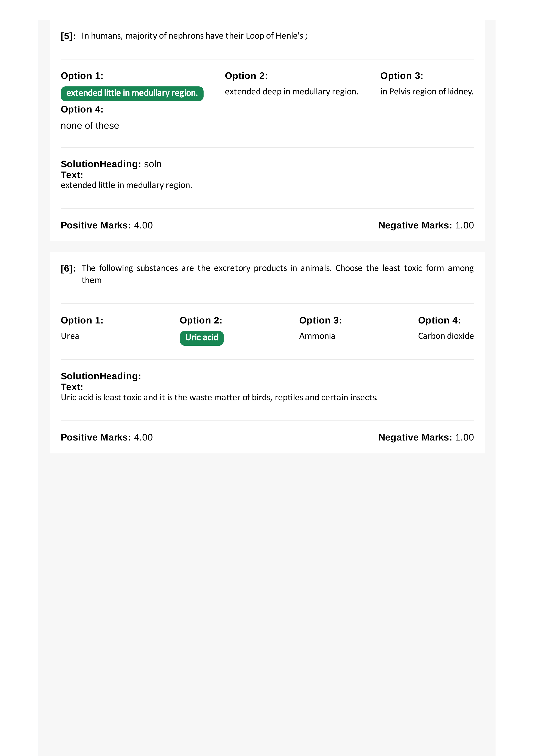The image size is (534, 756).
Task: Click 'Positive Marks: 4.00' under question 5
Action: 107,225
